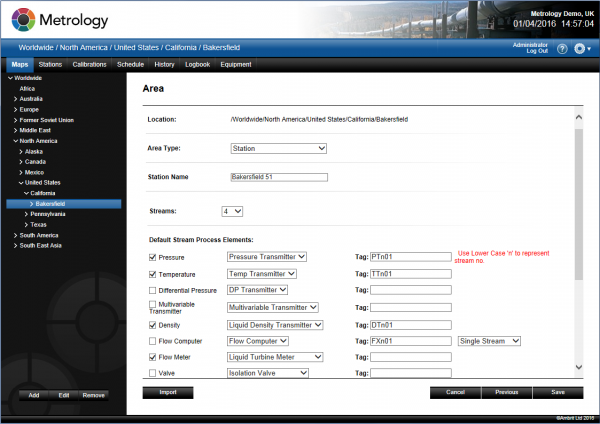This screenshot has height=424, width=600.
Task: Collapse the North America tree node
Action: [16, 141]
